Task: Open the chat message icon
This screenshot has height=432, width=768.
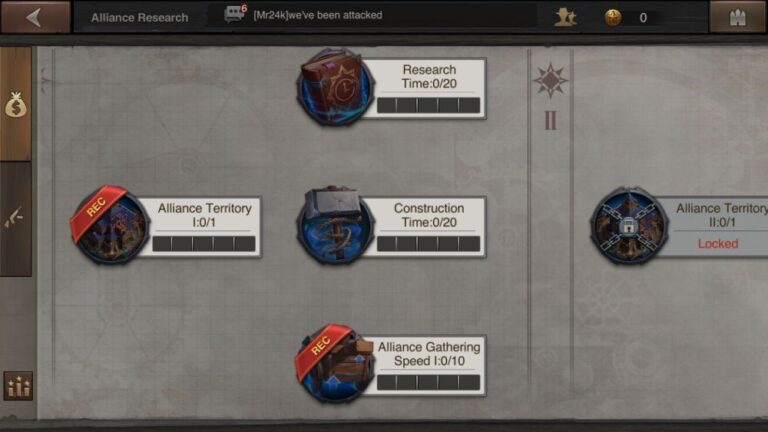Action: coord(235,14)
